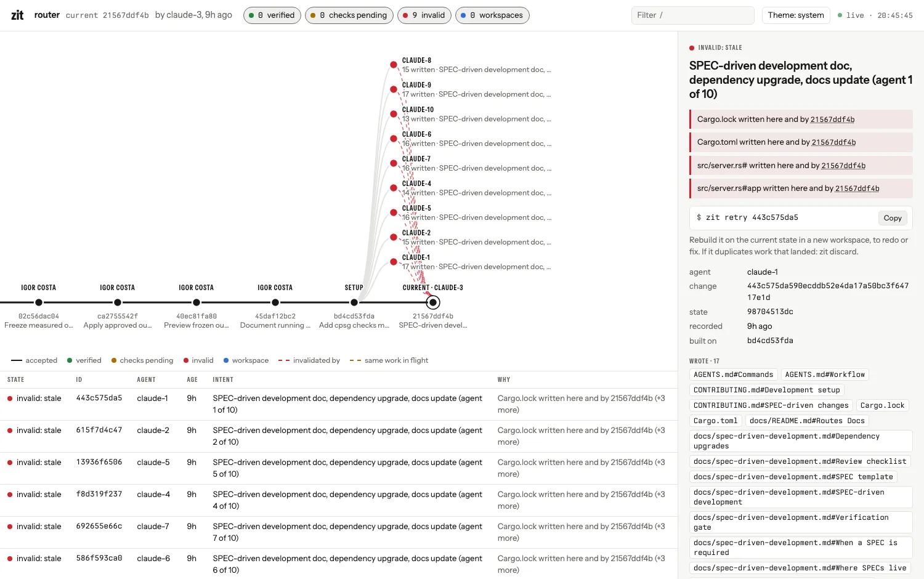
Task: Copy the zit retry command
Action: click(893, 218)
